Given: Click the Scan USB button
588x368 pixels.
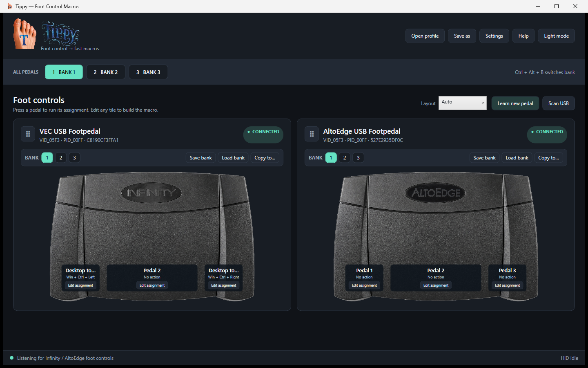Looking at the screenshot, I should pos(559,103).
